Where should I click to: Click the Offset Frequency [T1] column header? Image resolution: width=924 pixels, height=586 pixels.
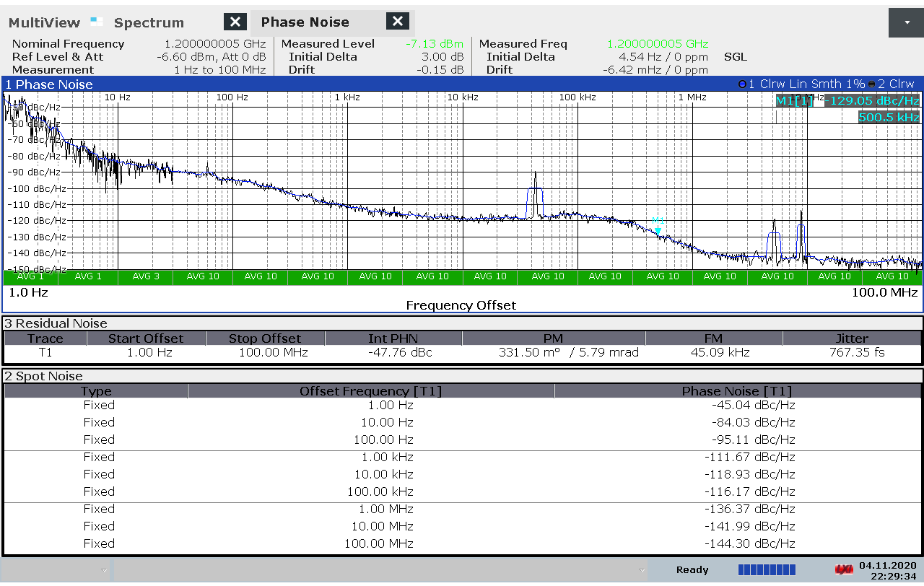tap(371, 391)
